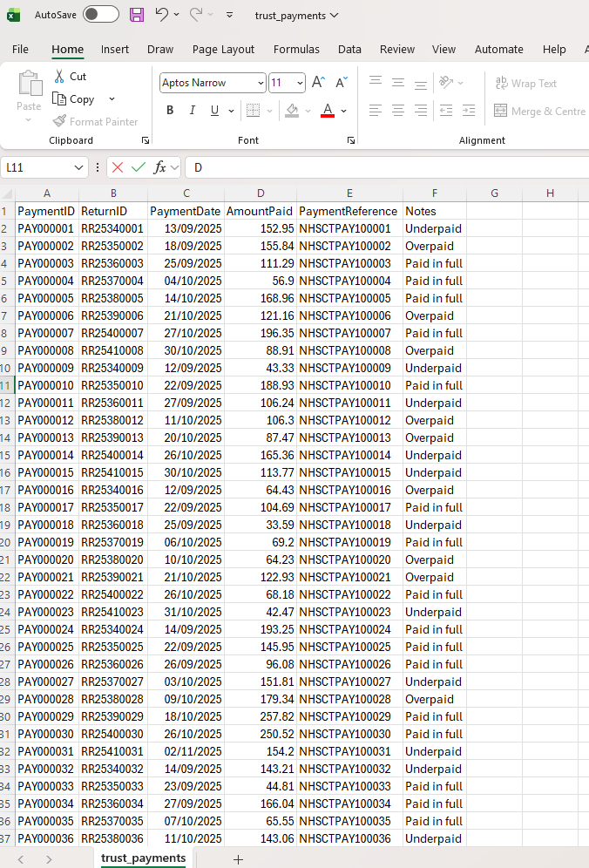Click Align Left icon
Screen dimensions: 589x868
pos(376,110)
